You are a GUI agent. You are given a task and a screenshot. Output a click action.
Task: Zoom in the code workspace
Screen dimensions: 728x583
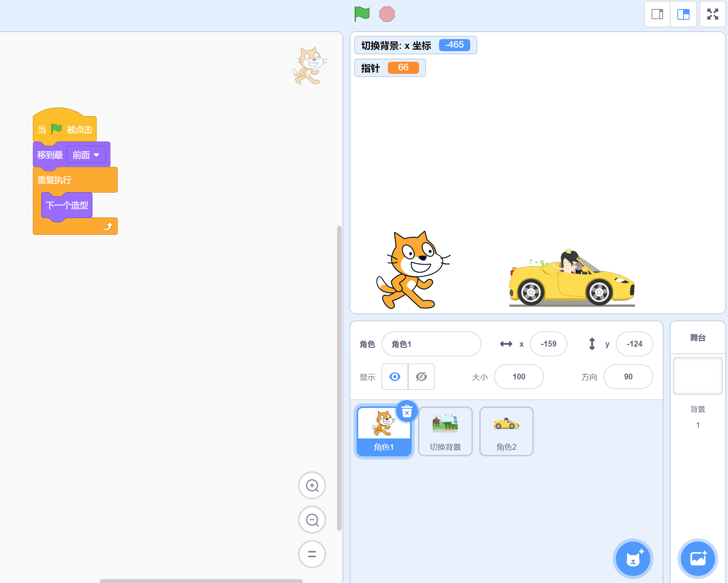coord(312,486)
